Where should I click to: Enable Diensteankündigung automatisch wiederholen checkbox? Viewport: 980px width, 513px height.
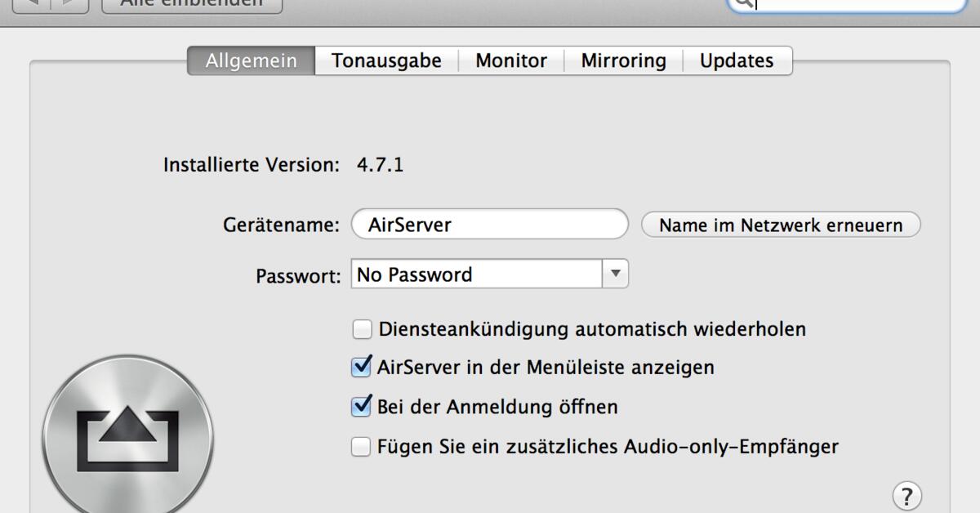(361, 330)
